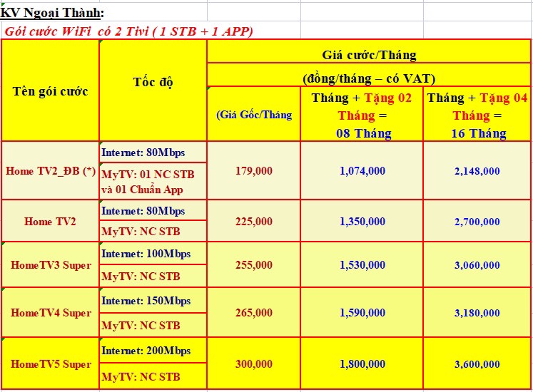533x392 pixels.
Task: Click the 'Home TV2_ĐB (*)' package name
Action: click(x=51, y=170)
